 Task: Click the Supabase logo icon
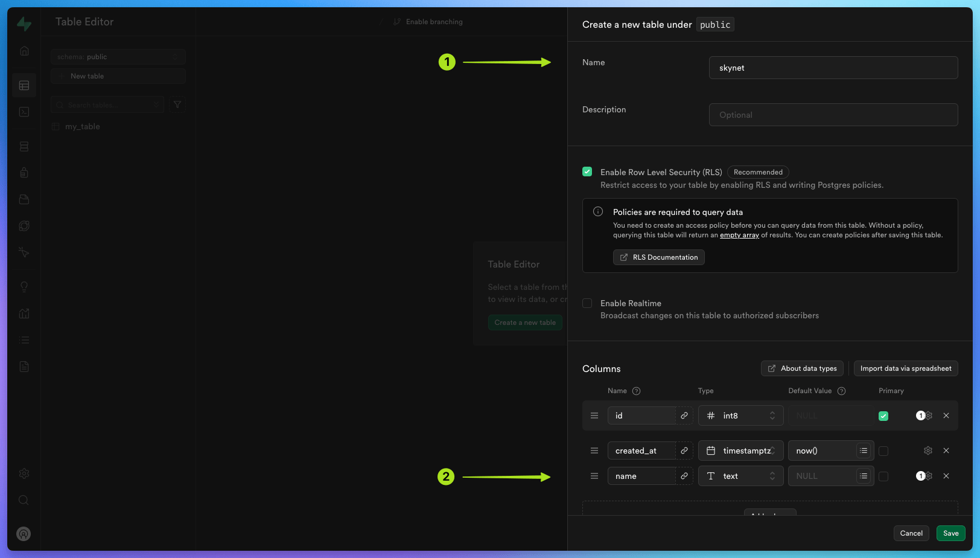pos(24,24)
